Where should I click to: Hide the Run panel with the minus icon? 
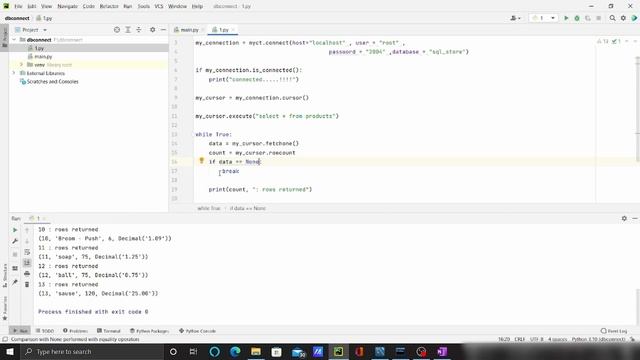[x=635, y=218]
